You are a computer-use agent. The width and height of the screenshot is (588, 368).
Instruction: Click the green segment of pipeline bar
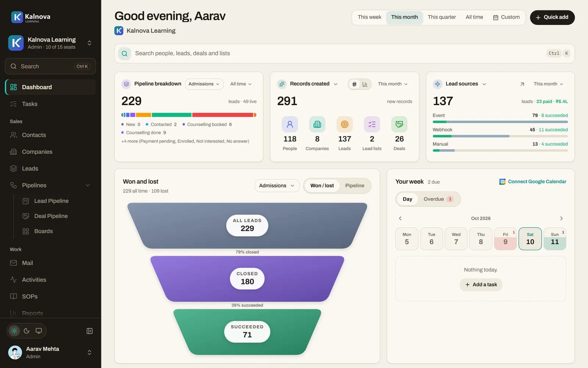(171, 115)
